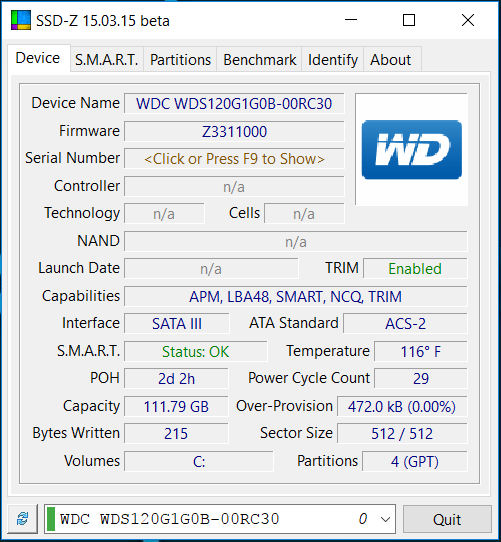This screenshot has height=542, width=501.
Task: Click the ATA Standard ACS-2 value
Action: pyautogui.click(x=405, y=324)
